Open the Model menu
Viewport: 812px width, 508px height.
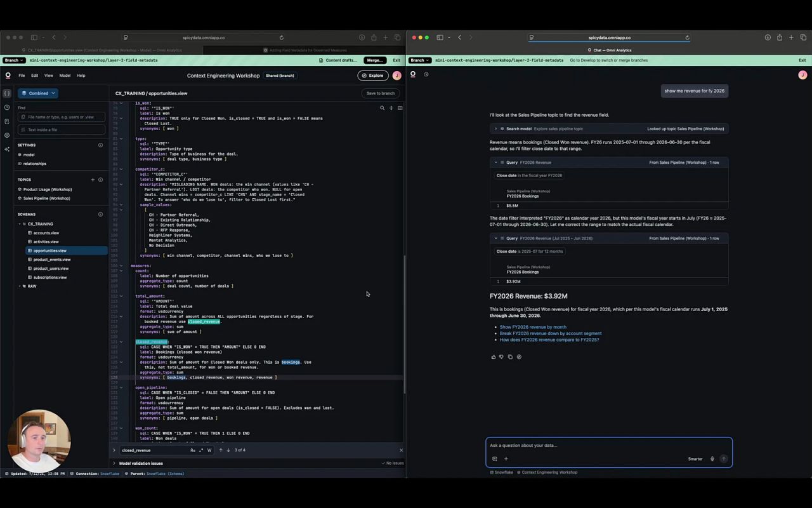tap(65, 76)
